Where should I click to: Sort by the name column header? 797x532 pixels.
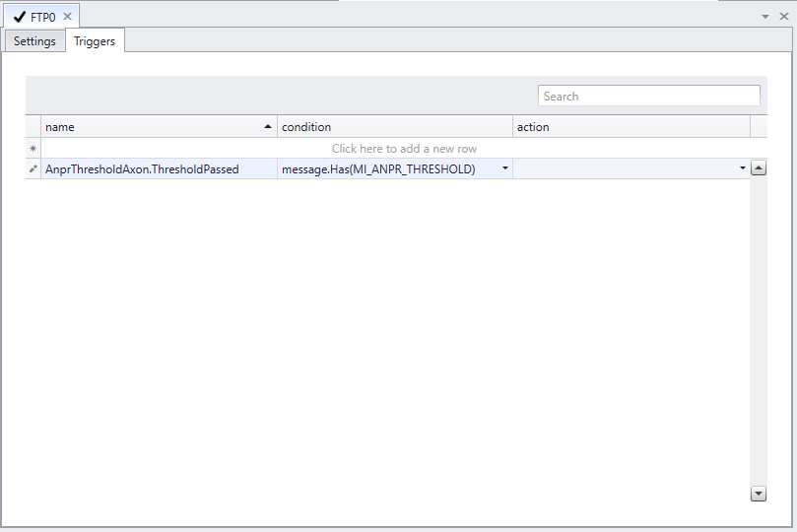pyautogui.click(x=159, y=126)
